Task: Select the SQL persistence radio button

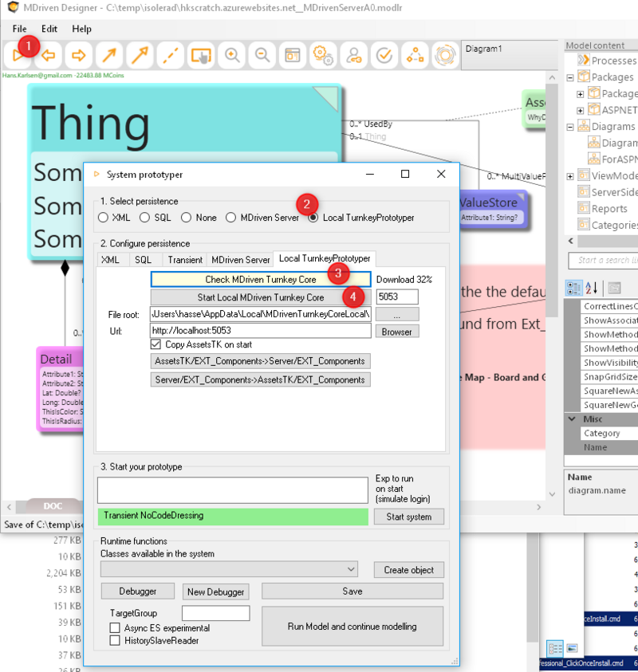Action: [x=144, y=218]
